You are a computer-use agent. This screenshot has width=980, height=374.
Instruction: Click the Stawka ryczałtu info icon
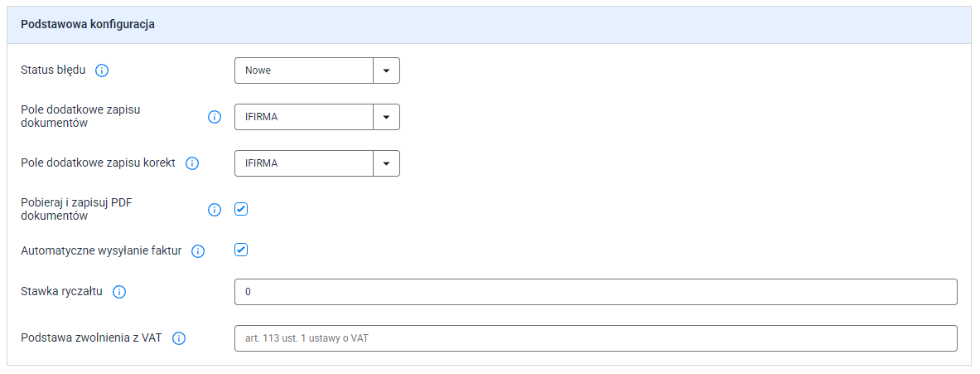(x=119, y=292)
